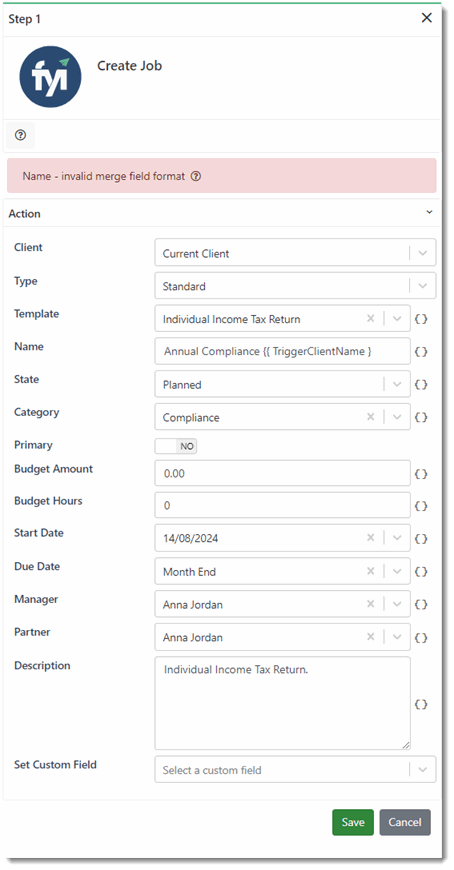The image size is (454, 870).
Task: Click merge field braces beside Description box
Action: coord(421,704)
